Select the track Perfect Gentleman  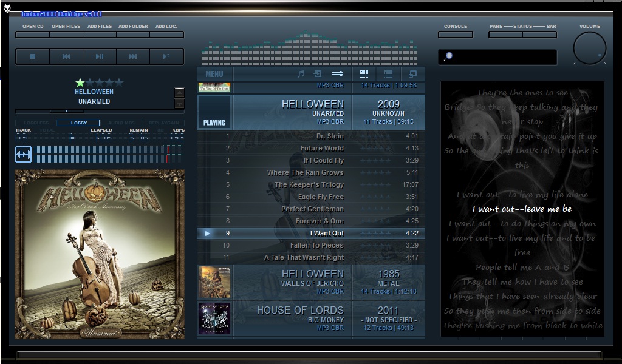(311, 209)
